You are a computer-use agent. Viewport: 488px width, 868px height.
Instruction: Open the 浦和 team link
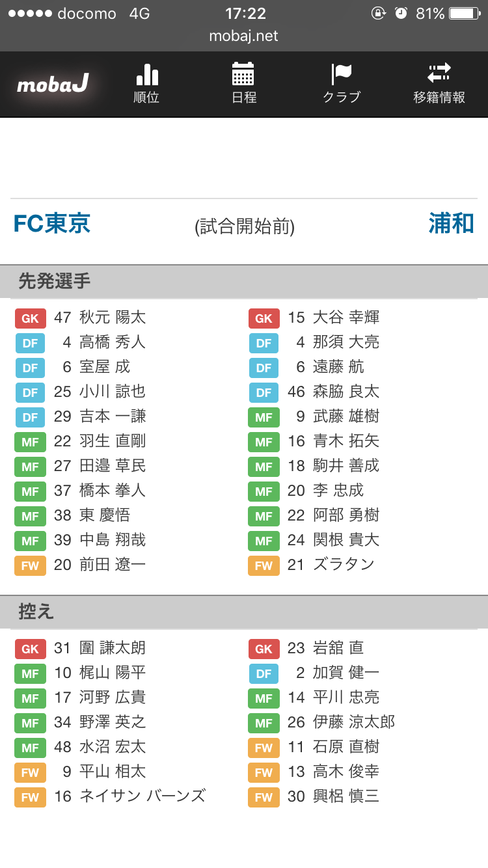451,223
